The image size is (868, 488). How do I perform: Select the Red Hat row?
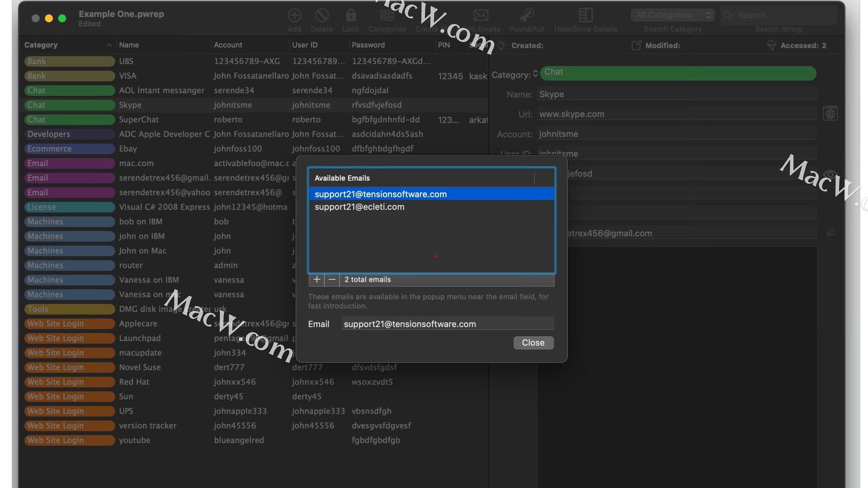click(254, 382)
